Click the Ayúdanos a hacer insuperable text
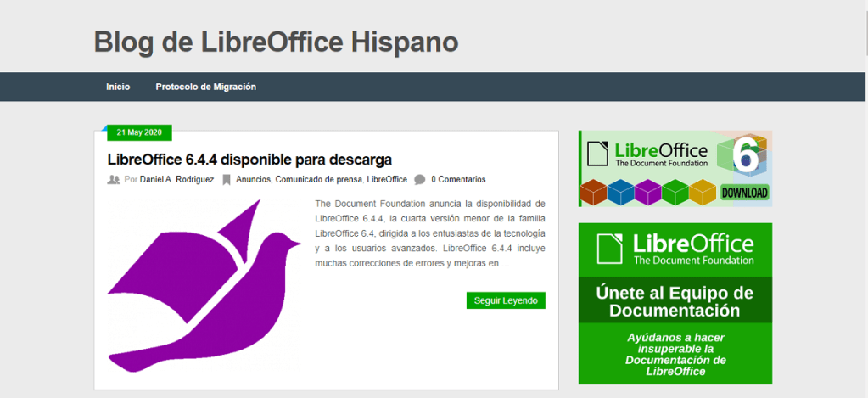Image resolution: width=868 pixels, height=398 pixels. coord(675,354)
